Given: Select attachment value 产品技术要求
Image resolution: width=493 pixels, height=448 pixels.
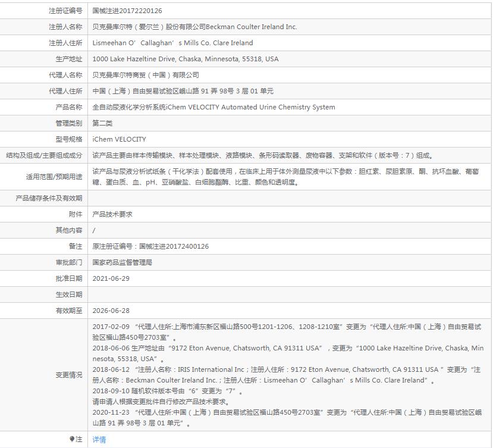Looking at the screenshot, I should pos(112,214).
